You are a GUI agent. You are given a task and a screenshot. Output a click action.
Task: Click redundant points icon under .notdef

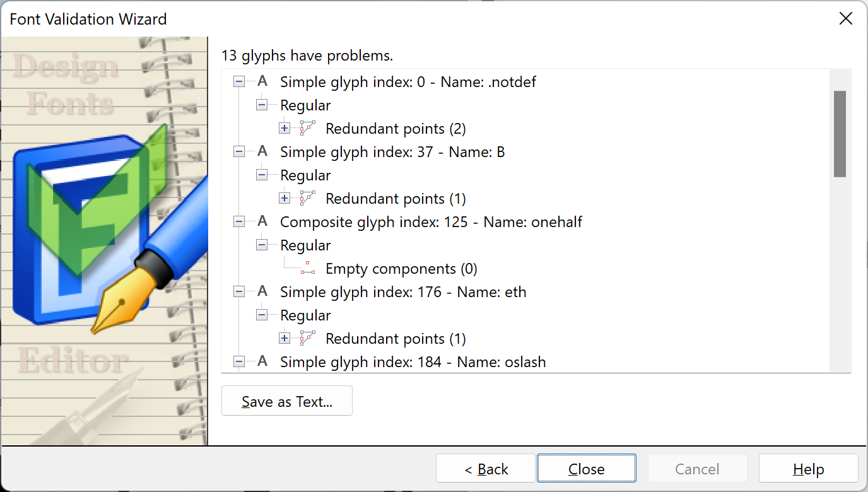[x=307, y=129]
